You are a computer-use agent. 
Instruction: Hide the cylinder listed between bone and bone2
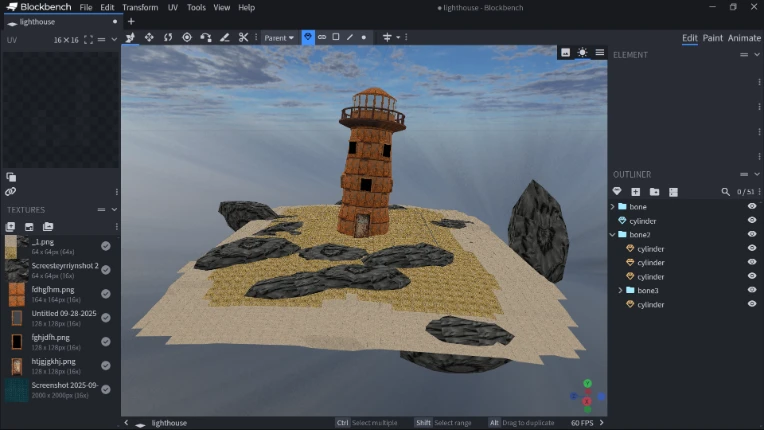click(752, 220)
